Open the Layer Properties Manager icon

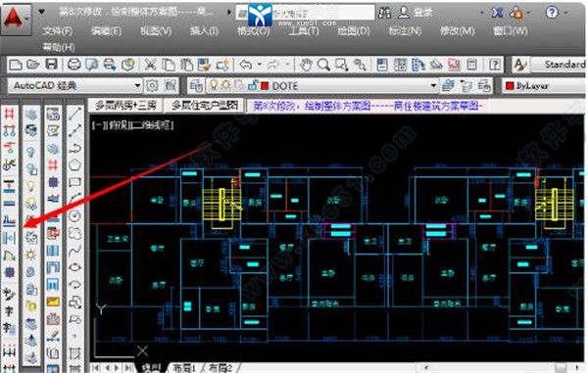(x=196, y=86)
